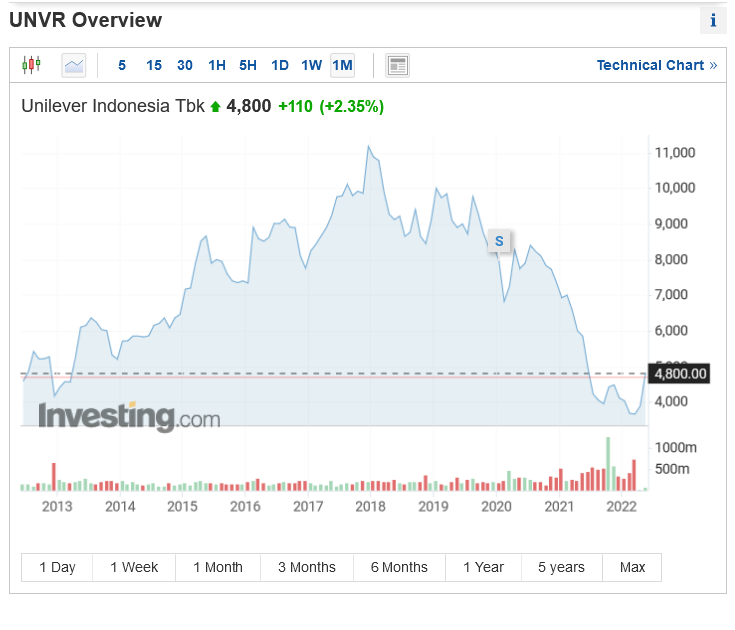Switch to 1 Year range
Screen dimensions: 735x630
(x=483, y=567)
